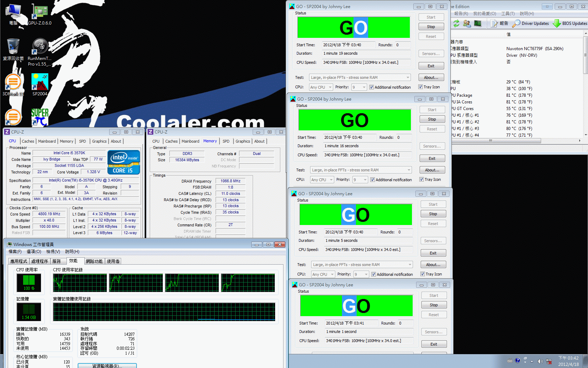Toggle Additional notification in SP2004 started 03:40, 19 seconds
The width and height of the screenshot is (588, 368).
point(390,87)
